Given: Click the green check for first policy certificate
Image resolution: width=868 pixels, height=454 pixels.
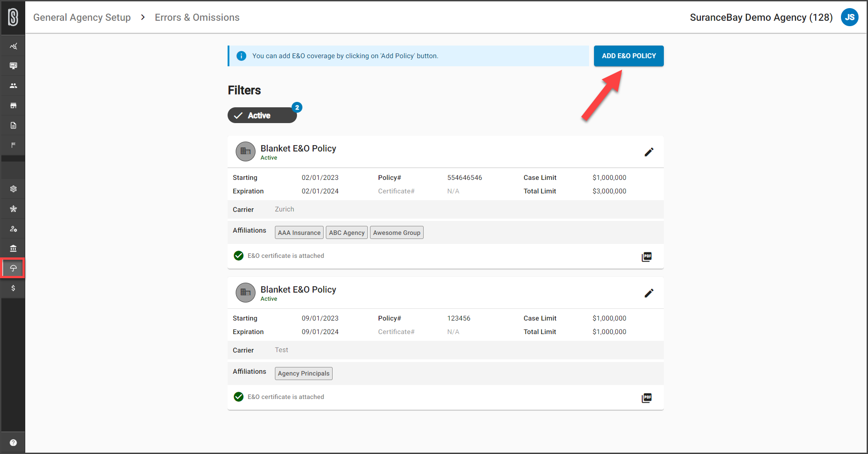Looking at the screenshot, I should (238, 256).
